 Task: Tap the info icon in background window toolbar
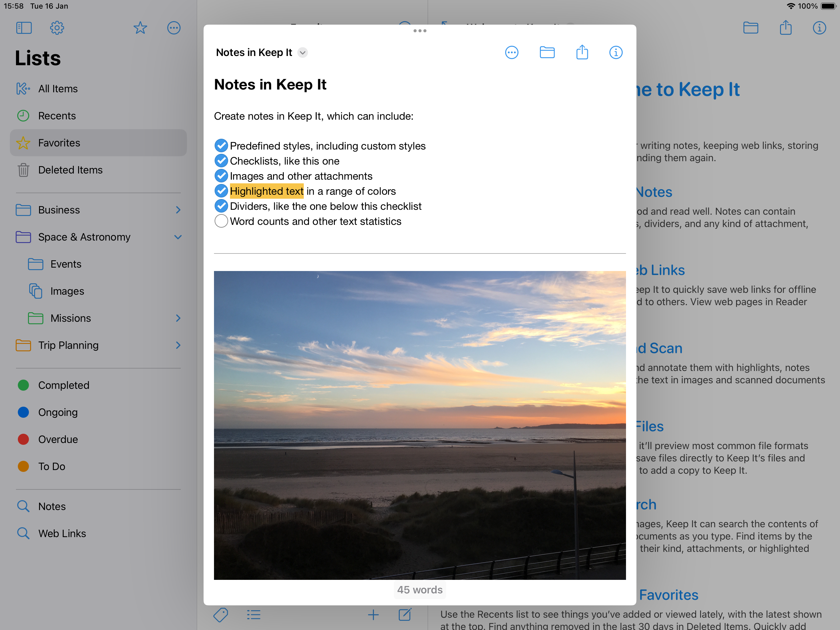819,28
